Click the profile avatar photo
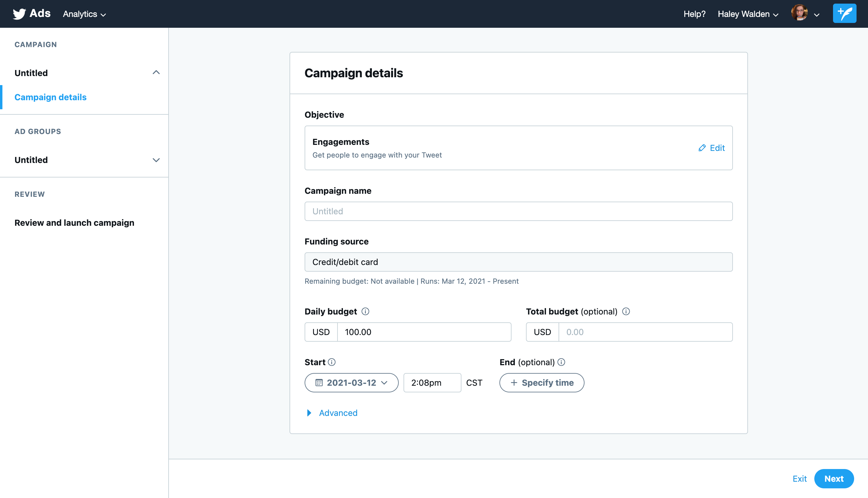 [x=799, y=13]
